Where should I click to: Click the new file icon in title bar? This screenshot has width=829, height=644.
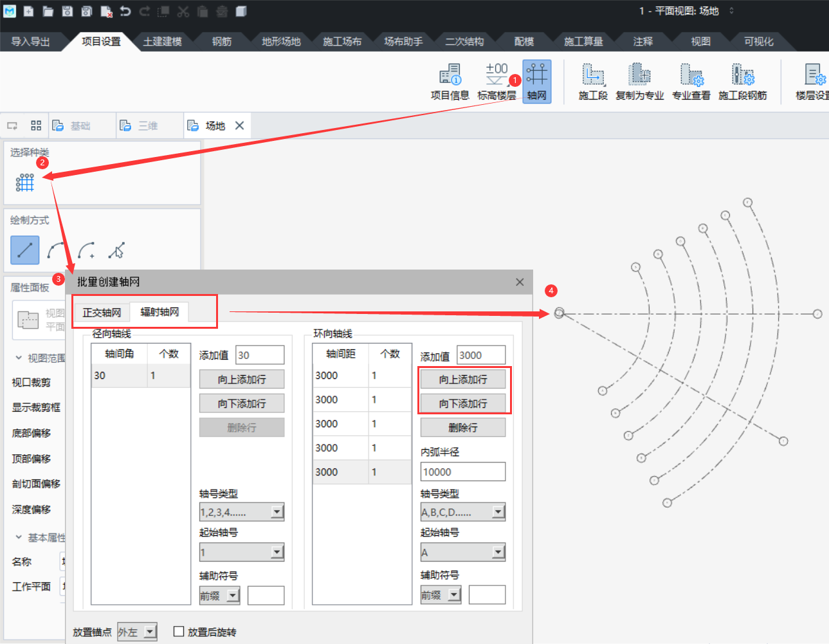[28, 11]
